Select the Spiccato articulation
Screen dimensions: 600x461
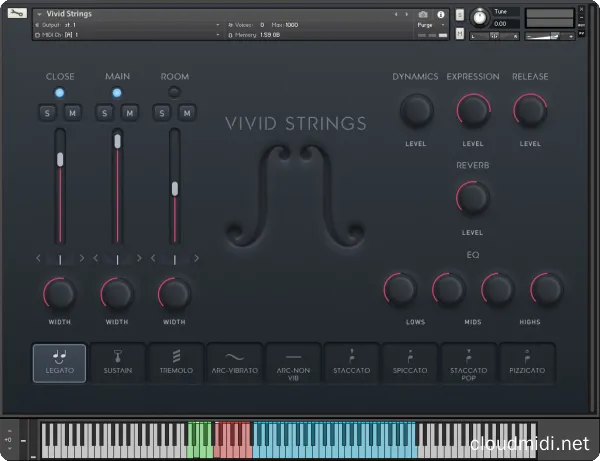pos(410,363)
